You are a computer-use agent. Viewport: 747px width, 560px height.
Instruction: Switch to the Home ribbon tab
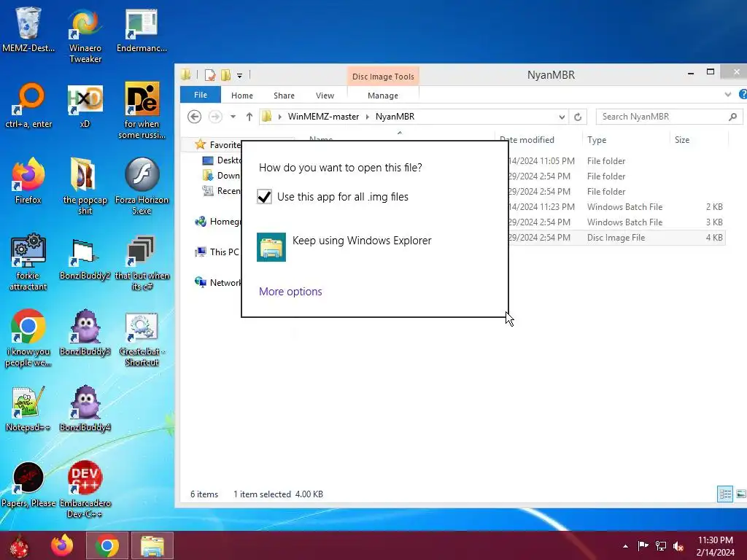242,96
